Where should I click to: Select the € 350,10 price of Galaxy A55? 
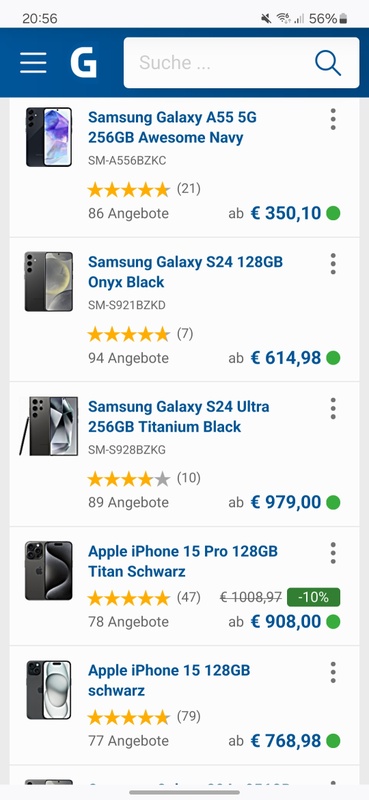coord(286,213)
